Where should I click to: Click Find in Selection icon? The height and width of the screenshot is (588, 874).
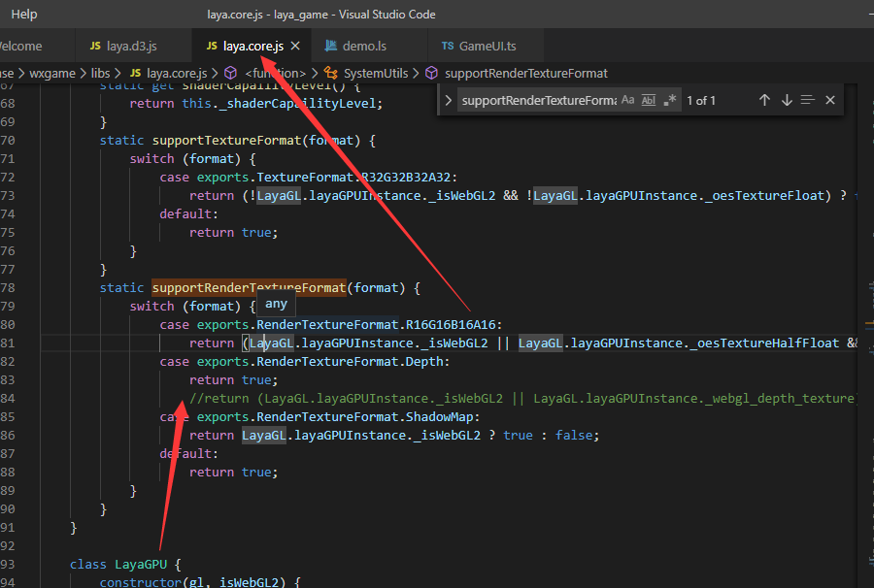pos(808,100)
